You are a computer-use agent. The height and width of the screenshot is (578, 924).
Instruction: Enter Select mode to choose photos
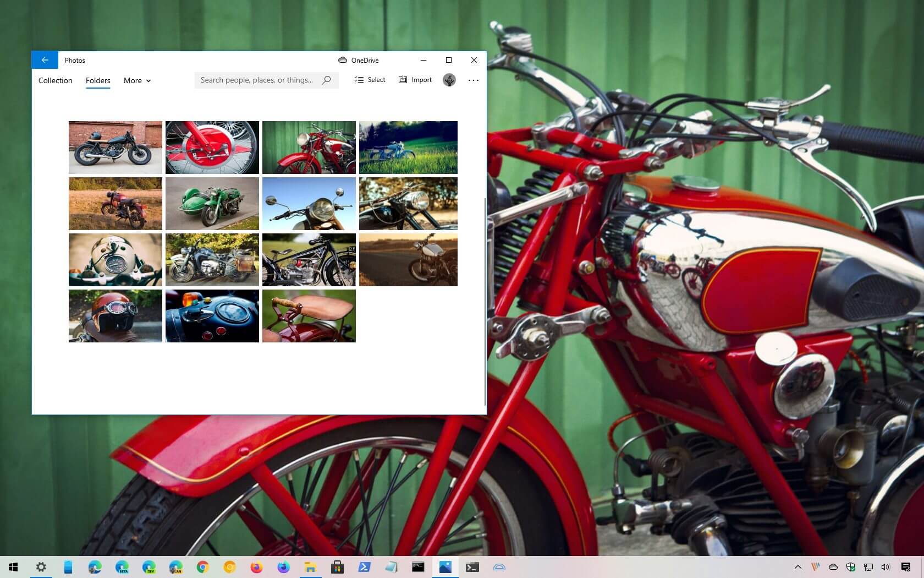tap(370, 80)
